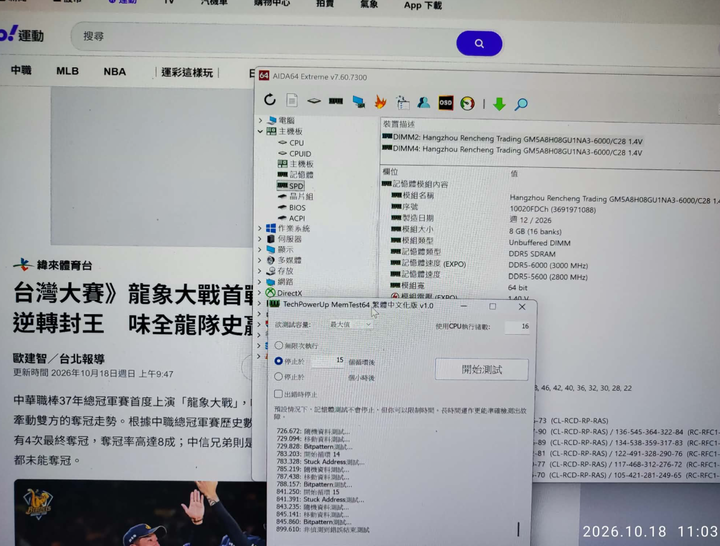
Task: Select the stop after hours radio button
Action: 278,377
